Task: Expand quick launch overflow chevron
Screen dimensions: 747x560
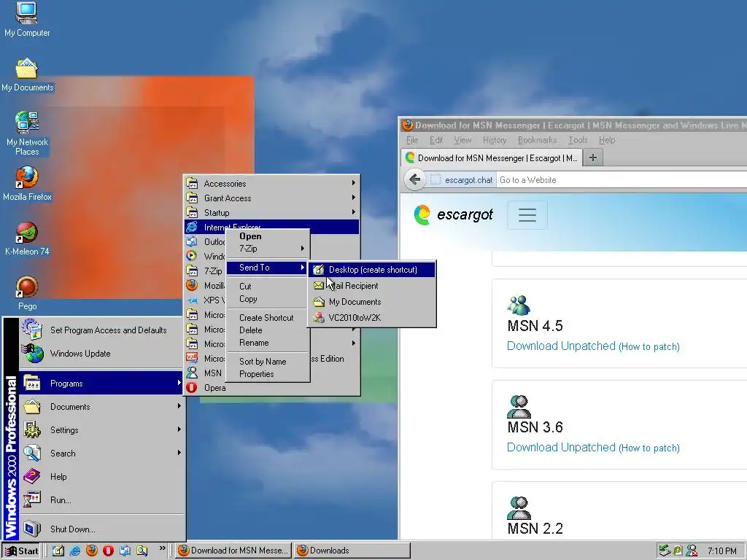Action: coord(162,548)
